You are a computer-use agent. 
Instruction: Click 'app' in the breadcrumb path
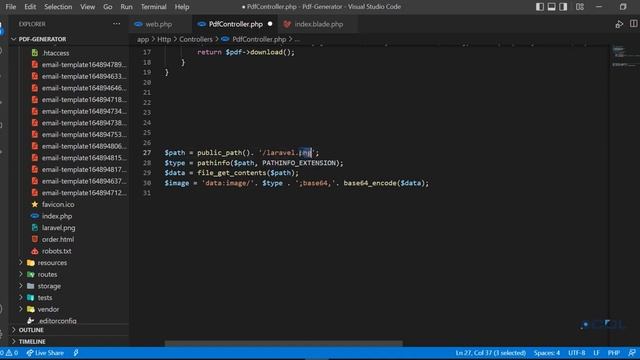click(143, 39)
